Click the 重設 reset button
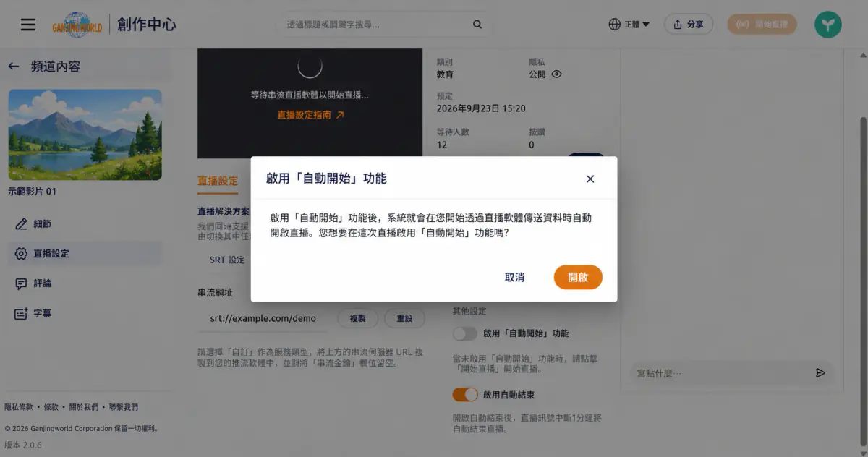This screenshot has width=868, height=457. pyautogui.click(x=404, y=318)
